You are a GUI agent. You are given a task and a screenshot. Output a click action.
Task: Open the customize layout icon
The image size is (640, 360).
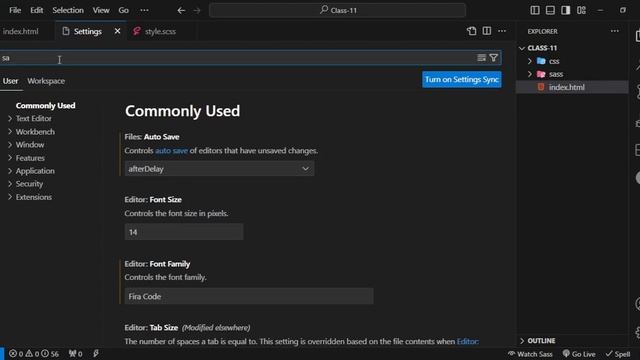[x=581, y=10]
